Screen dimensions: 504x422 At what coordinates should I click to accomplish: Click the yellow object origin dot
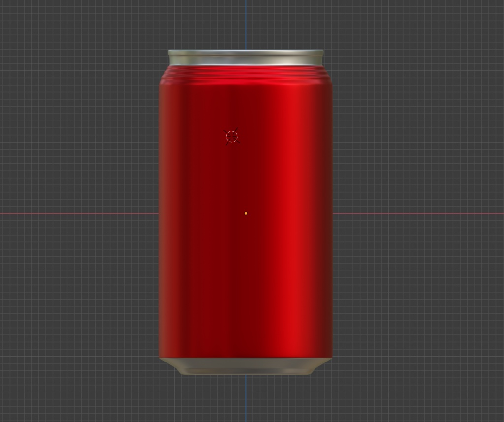click(245, 213)
